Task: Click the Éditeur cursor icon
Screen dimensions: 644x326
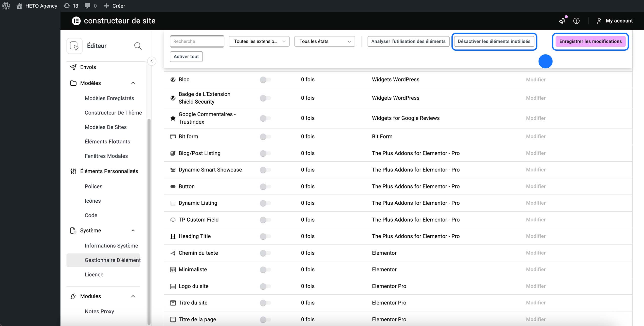Action: (74, 46)
